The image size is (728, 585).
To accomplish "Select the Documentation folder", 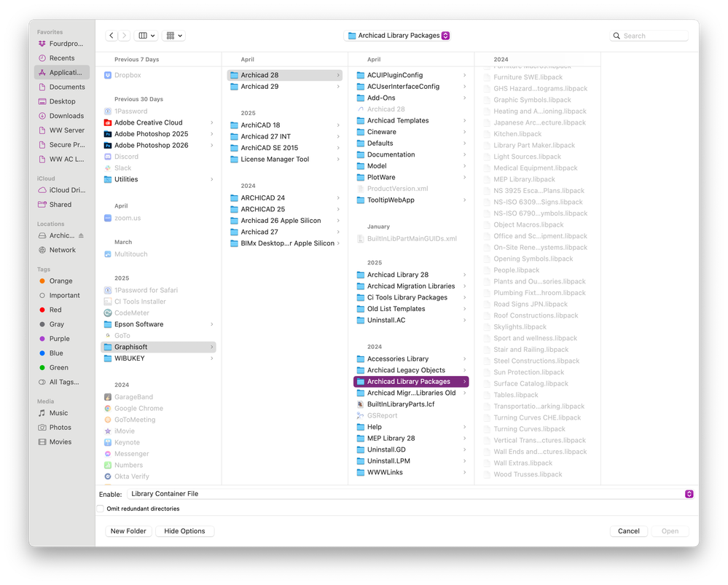I will coord(411,154).
